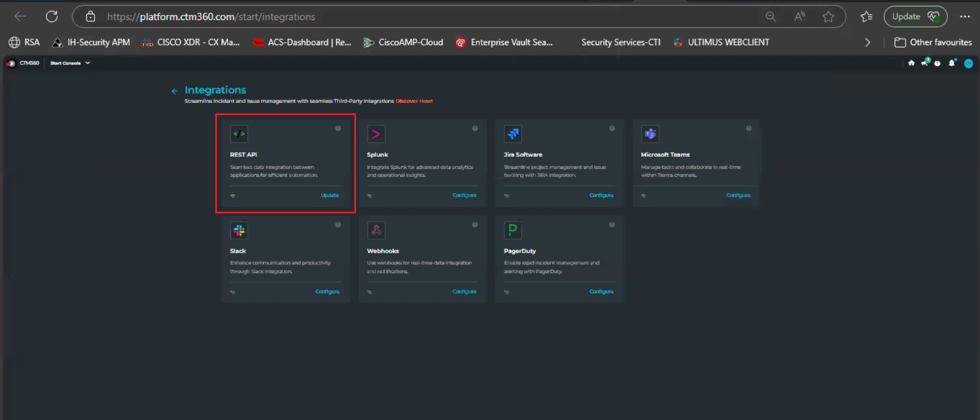Configure the Splunk integration
This screenshot has height=420, width=980.
point(464,195)
